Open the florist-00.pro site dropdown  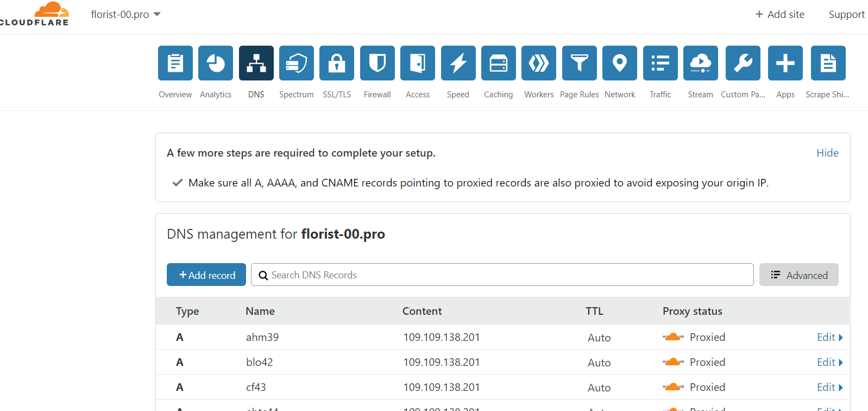(x=126, y=14)
